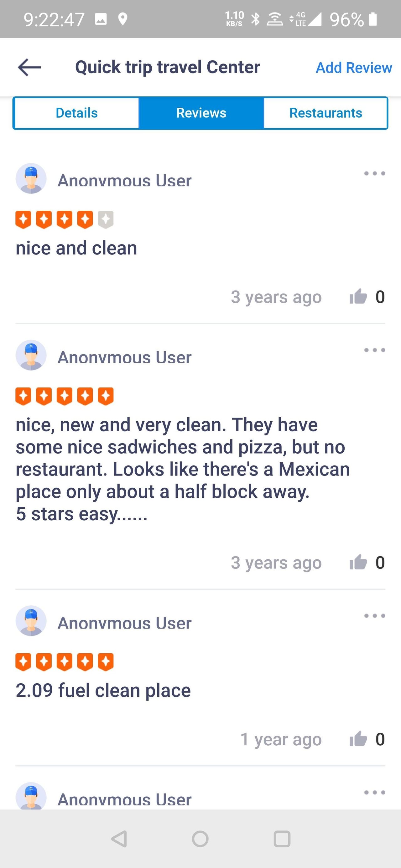The image size is (401, 868).
Task: Tap the back arrow icon
Action: tap(29, 67)
